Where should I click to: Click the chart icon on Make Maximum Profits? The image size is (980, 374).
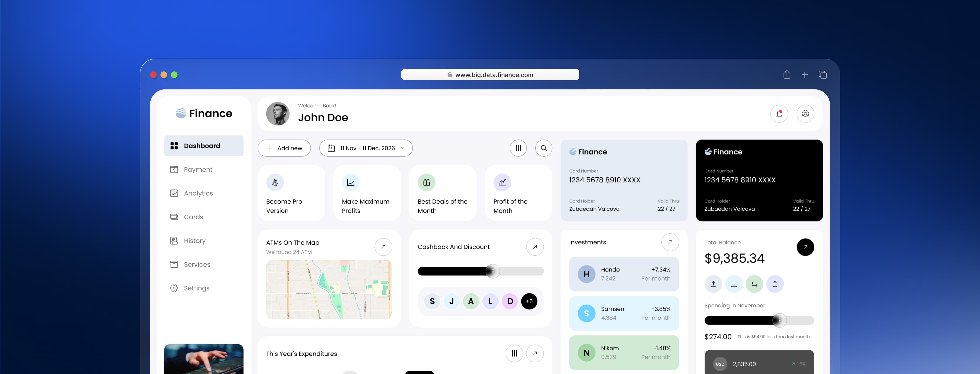351,183
